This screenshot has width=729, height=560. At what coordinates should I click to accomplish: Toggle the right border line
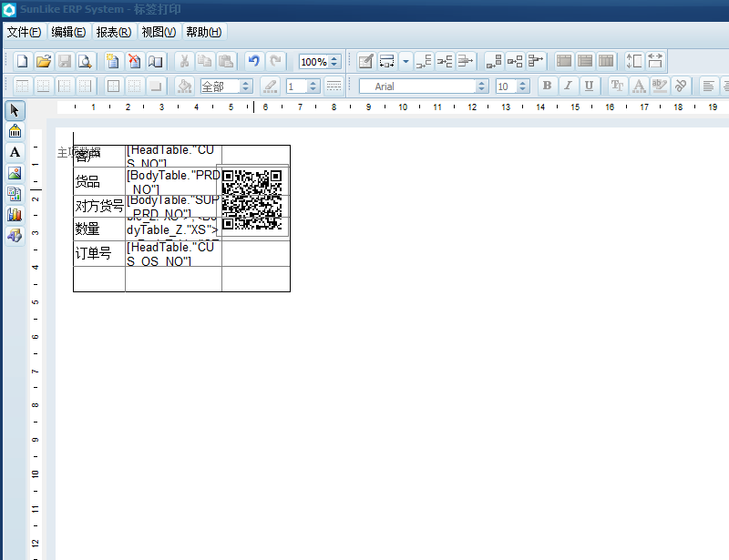[x=85, y=86]
